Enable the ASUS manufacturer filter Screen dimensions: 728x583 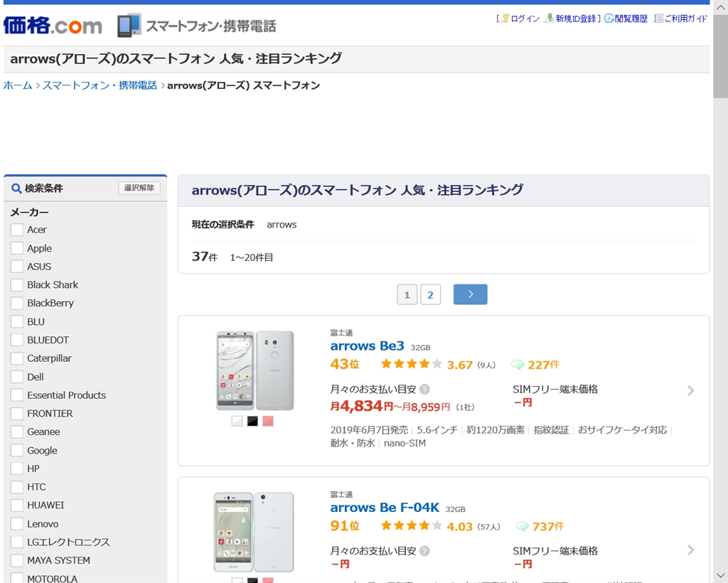point(17,267)
